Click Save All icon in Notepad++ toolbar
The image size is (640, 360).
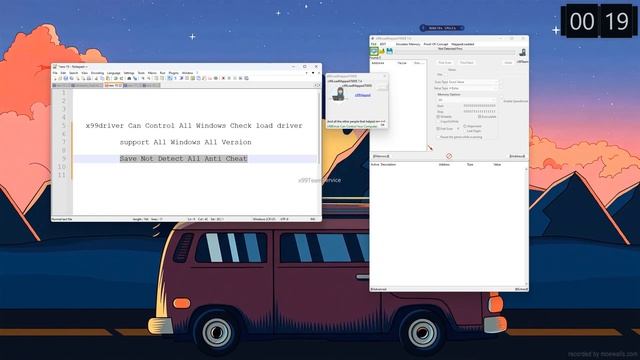(71, 78)
